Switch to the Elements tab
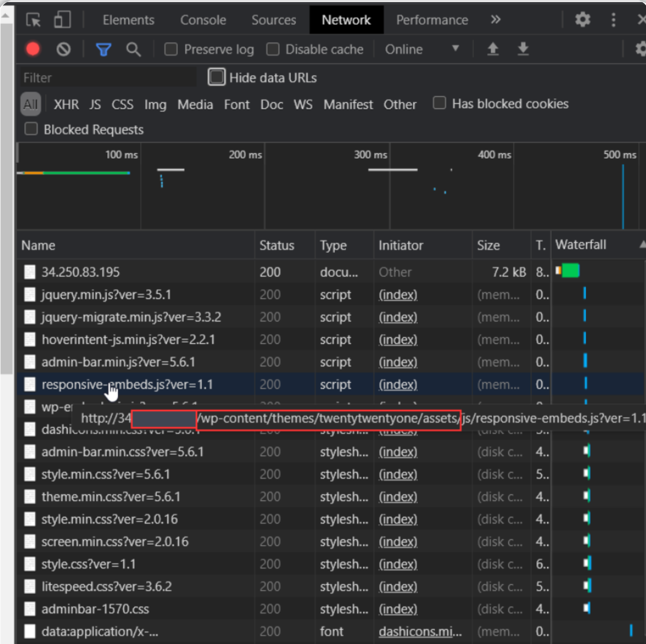The image size is (646, 644). tap(129, 20)
